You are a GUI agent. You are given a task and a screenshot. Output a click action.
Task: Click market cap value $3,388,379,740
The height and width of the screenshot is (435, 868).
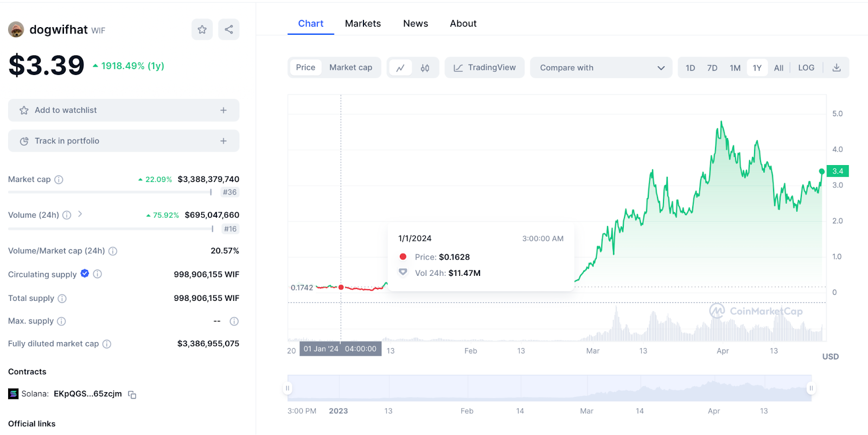click(208, 179)
